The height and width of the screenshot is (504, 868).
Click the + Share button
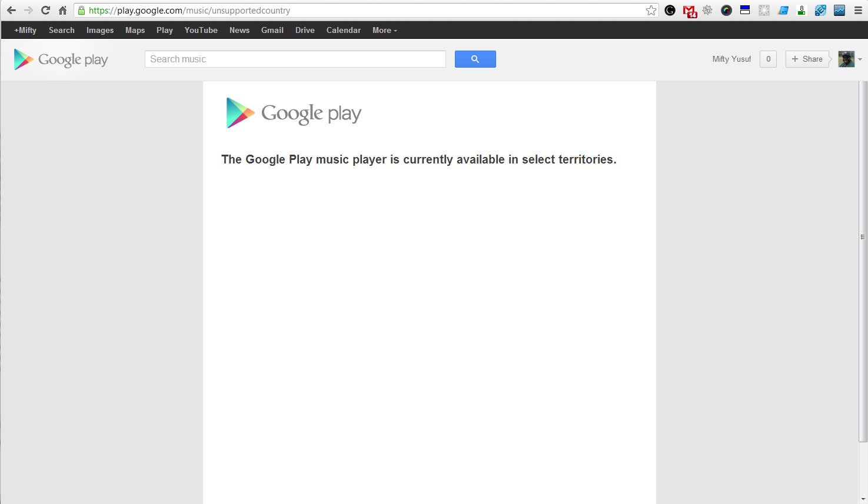[807, 59]
